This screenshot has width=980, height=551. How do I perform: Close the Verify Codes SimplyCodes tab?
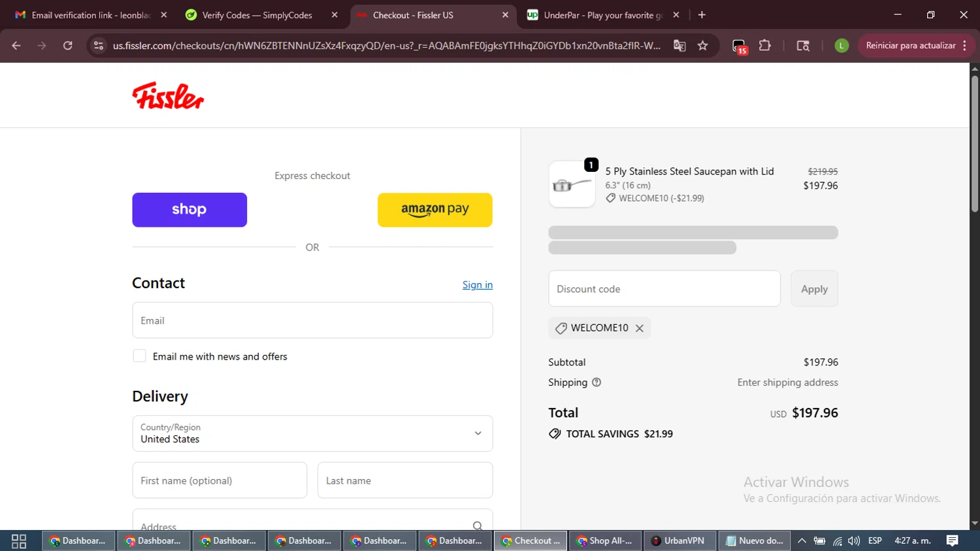tap(335, 15)
